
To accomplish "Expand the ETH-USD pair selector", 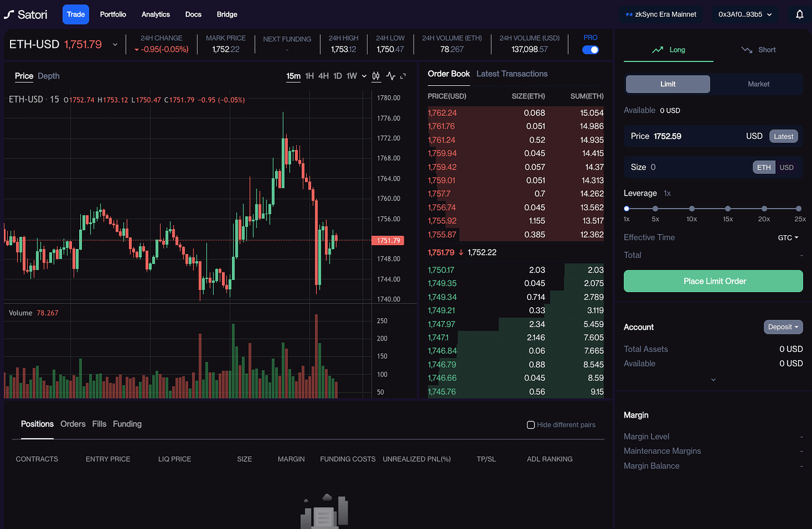I will (115, 45).
